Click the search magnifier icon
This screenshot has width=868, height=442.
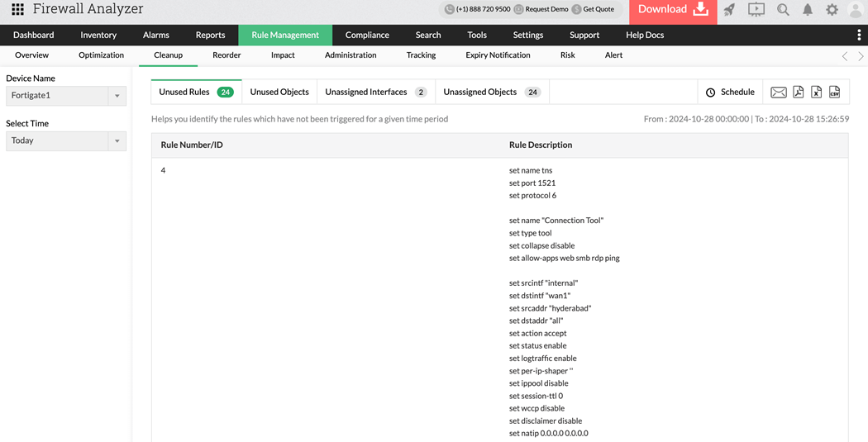(783, 10)
